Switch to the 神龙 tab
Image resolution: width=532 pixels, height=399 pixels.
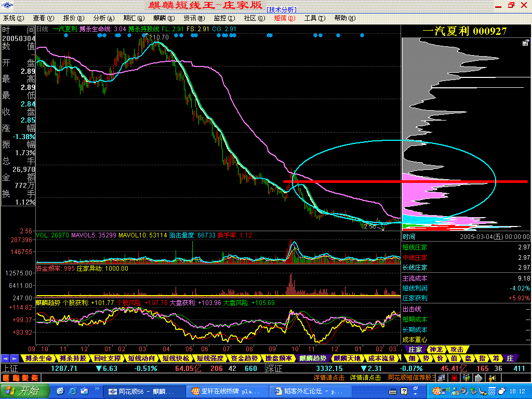pos(436,350)
